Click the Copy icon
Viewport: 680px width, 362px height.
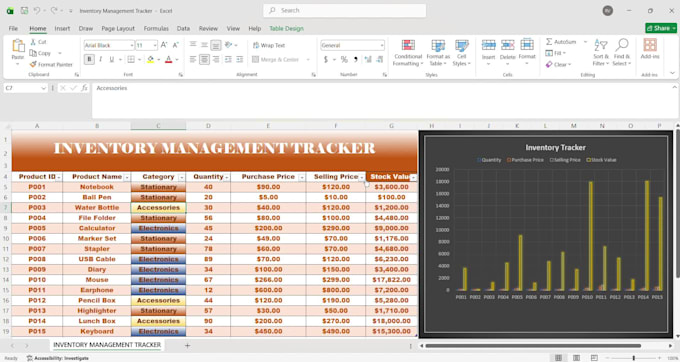coord(33,53)
